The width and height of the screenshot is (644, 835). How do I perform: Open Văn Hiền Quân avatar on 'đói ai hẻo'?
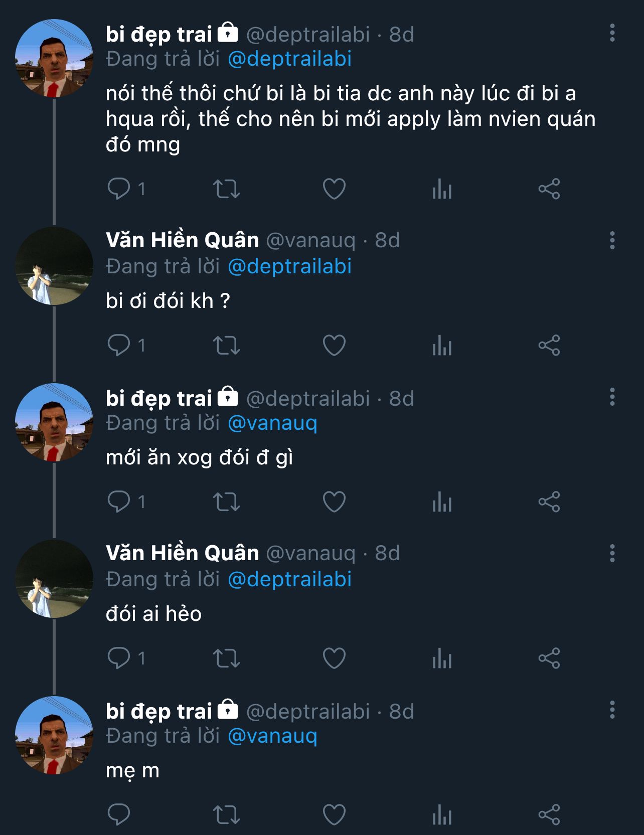point(54,579)
